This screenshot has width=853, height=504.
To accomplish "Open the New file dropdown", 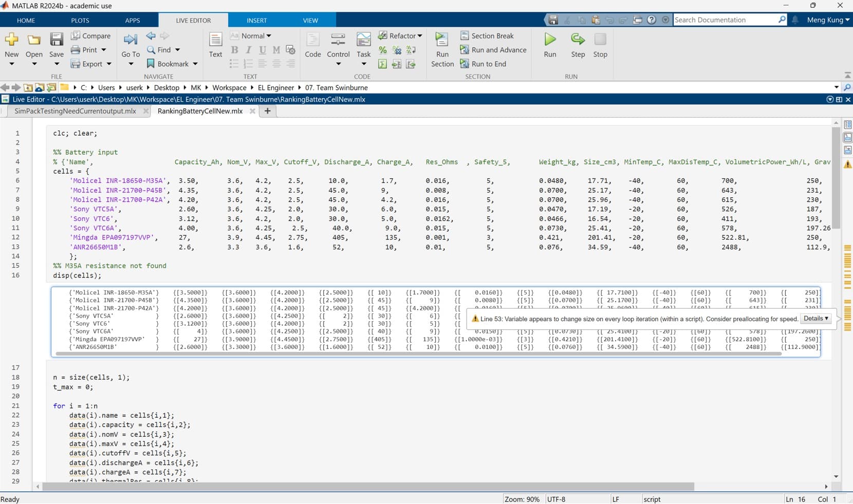I will pyautogui.click(x=11, y=64).
